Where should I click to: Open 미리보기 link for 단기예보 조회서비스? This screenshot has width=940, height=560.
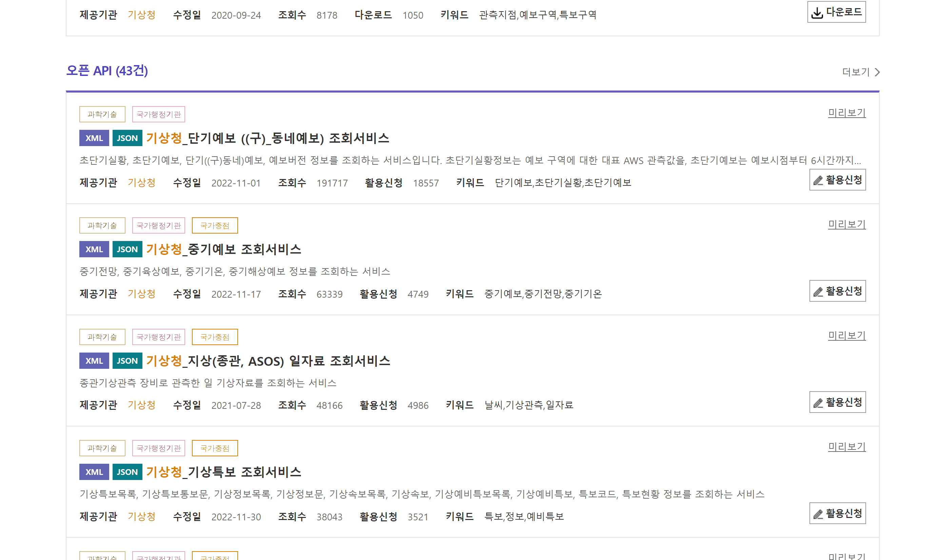coord(846,113)
